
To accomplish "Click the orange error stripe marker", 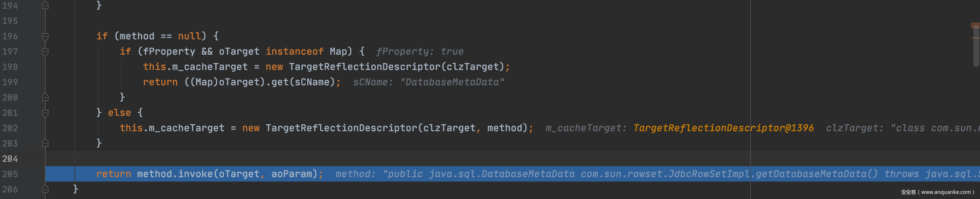I will 975,26.
